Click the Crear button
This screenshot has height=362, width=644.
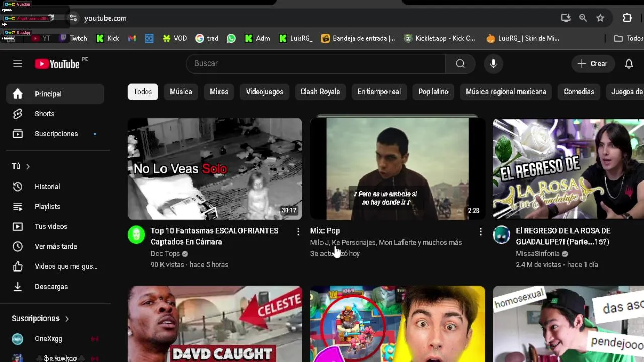tap(593, 64)
